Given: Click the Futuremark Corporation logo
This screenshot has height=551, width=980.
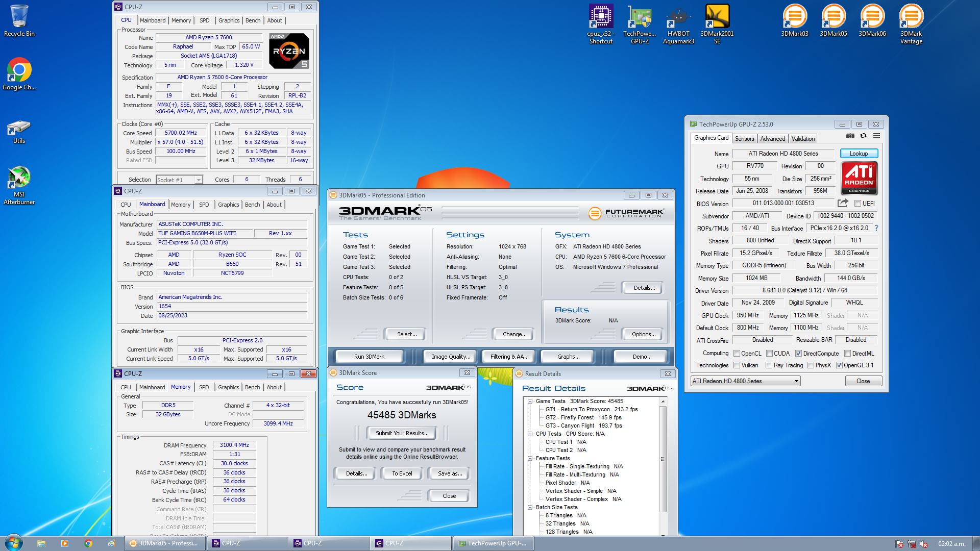Looking at the screenshot, I should click(x=626, y=213).
